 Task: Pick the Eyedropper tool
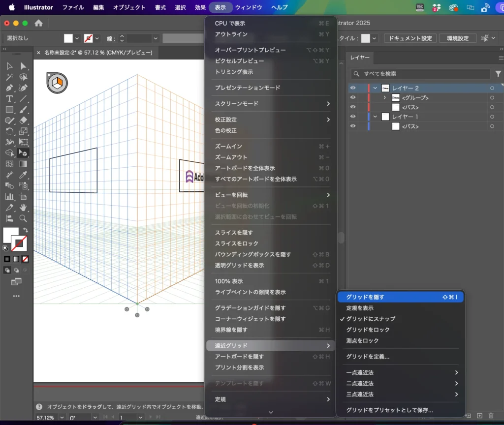pyautogui.click(x=23, y=176)
